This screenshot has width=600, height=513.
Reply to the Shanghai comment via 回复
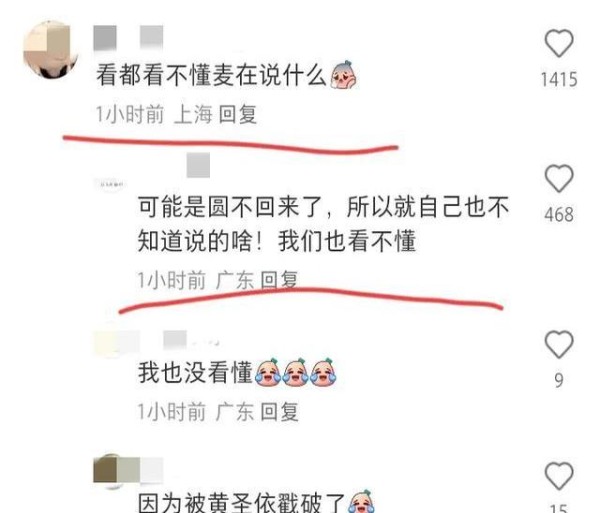coord(238,114)
